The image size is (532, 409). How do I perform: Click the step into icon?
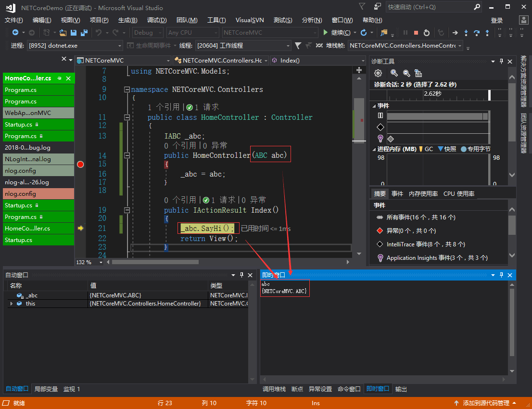[x=466, y=33]
